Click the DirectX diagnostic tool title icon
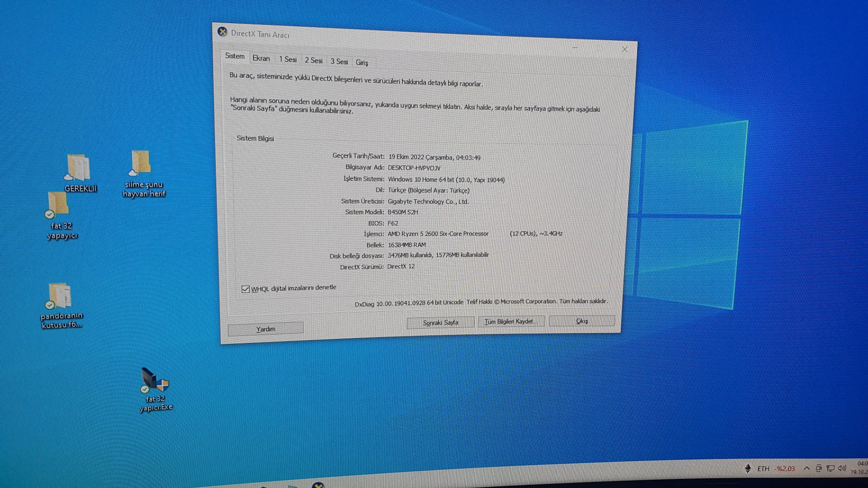 pos(222,32)
